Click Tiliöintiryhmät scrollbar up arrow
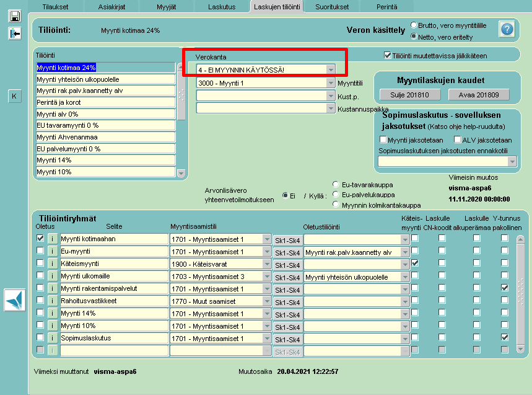The image size is (532, 395). tap(520, 239)
